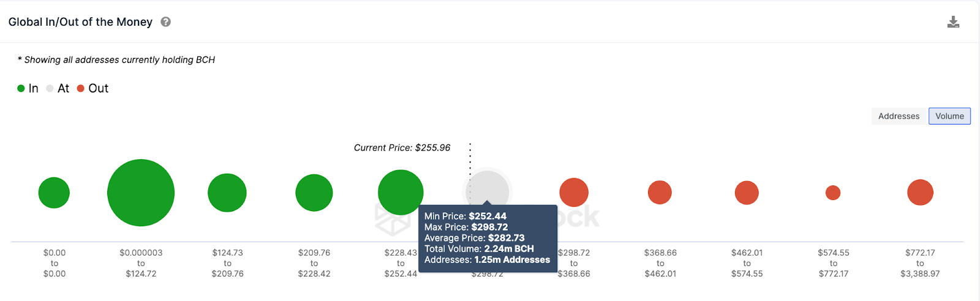Switch to the Addresses view
Image resolution: width=980 pixels, height=301 pixels.
click(899, 116)
